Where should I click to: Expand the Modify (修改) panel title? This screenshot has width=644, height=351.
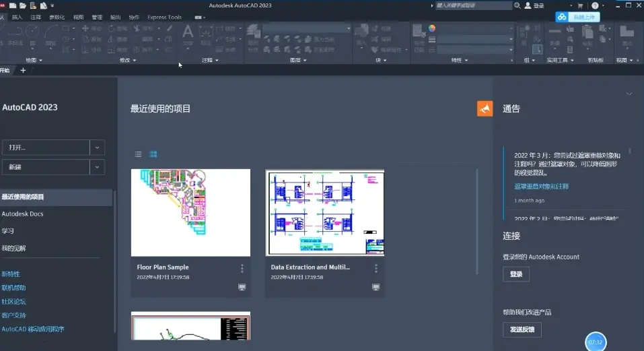coord(128,60)
